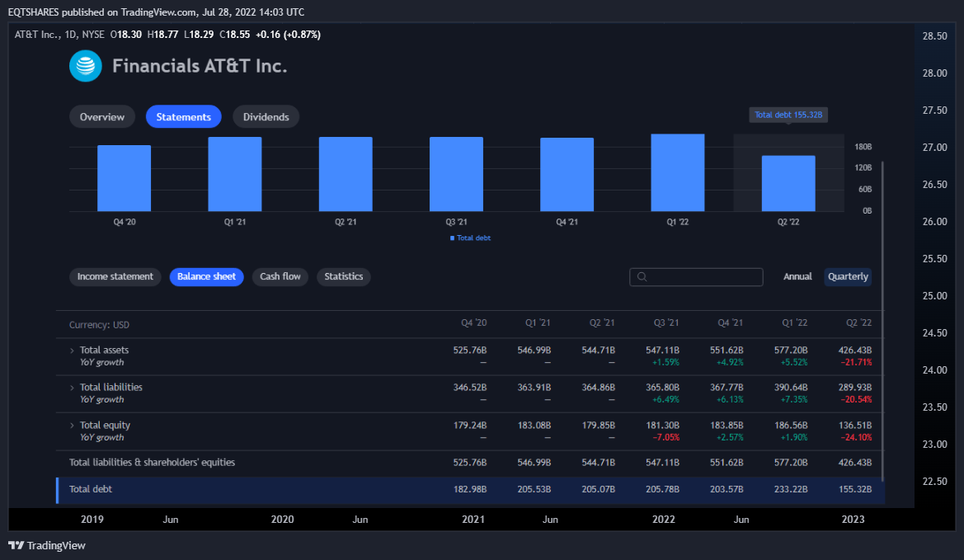Screen dimensions: 964x560
Task: Click the Q1 '21 total debt bar
Action: pos(235,174)
